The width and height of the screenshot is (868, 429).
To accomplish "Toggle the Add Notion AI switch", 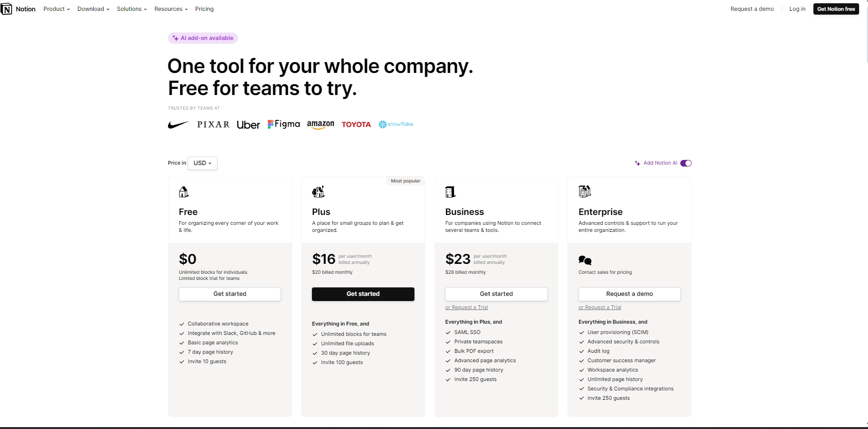I will (686, 163).
